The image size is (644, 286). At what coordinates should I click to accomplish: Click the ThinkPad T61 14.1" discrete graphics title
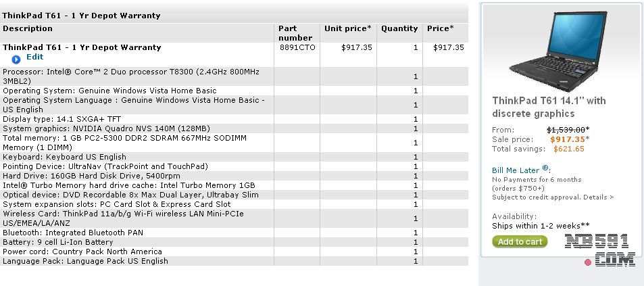[x=549, y=107]
